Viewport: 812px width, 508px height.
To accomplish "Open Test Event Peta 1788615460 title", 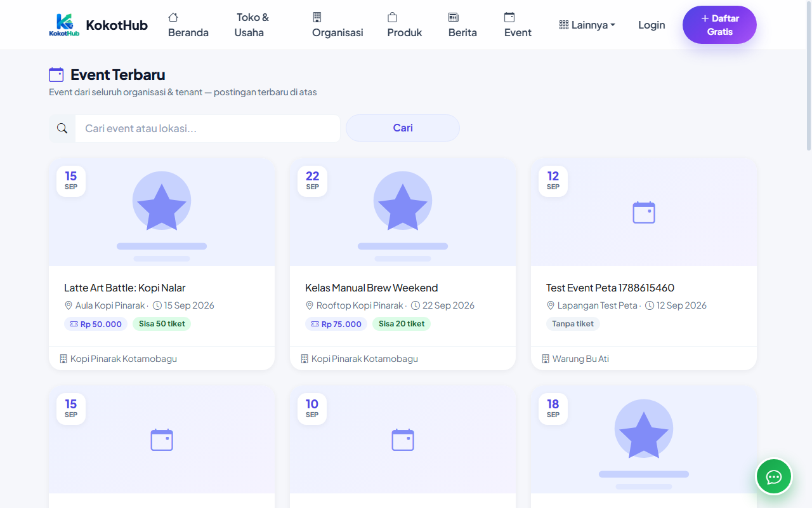I will (610, 288).
